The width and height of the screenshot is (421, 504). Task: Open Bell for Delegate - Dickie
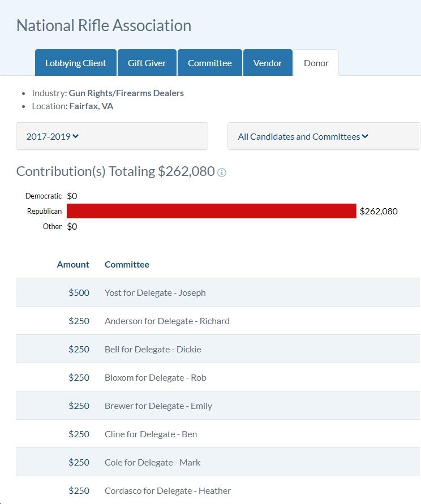point(153,349)
